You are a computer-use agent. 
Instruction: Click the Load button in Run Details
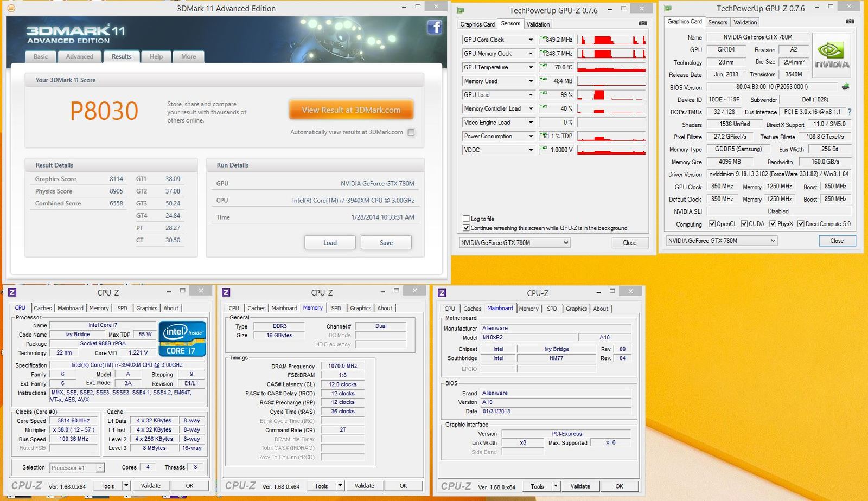(330, 242)
